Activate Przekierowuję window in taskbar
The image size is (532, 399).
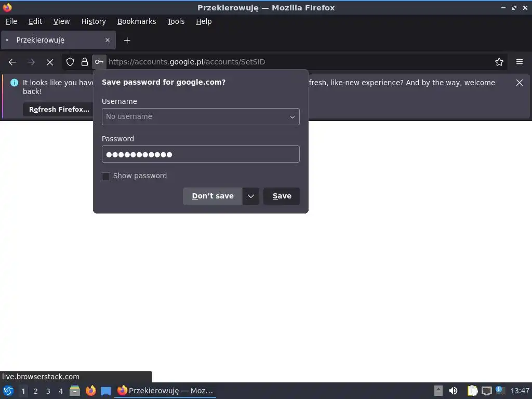(165, 391)
